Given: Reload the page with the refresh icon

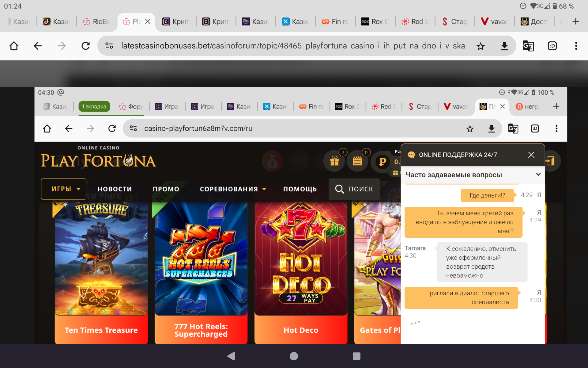Looking at the screenshot, I should coord(85,46).
